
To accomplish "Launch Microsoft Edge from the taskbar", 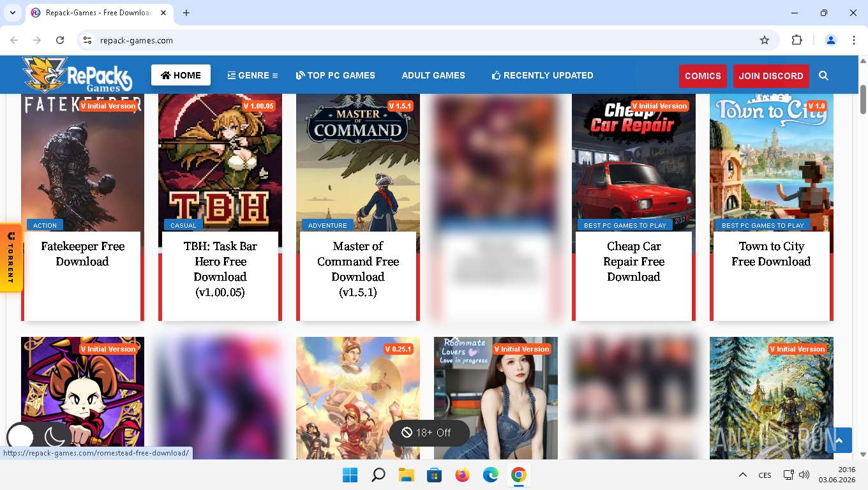I will 490,475.
